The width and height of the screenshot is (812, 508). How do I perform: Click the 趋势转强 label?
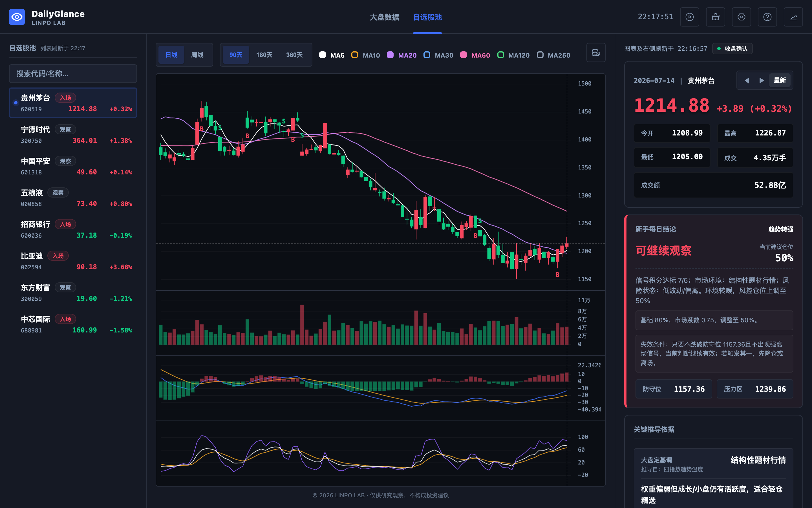[x=781, y=229]
